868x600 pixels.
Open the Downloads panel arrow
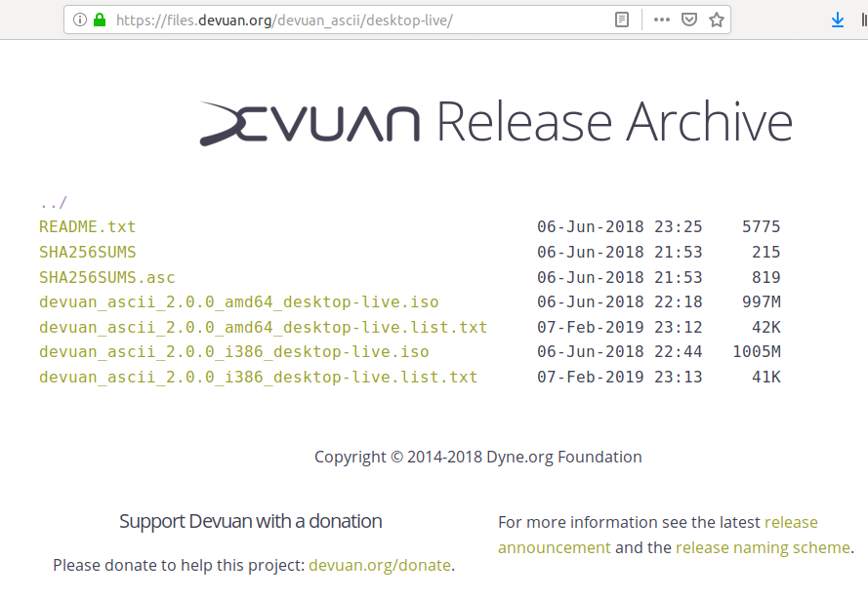point(838,19)
